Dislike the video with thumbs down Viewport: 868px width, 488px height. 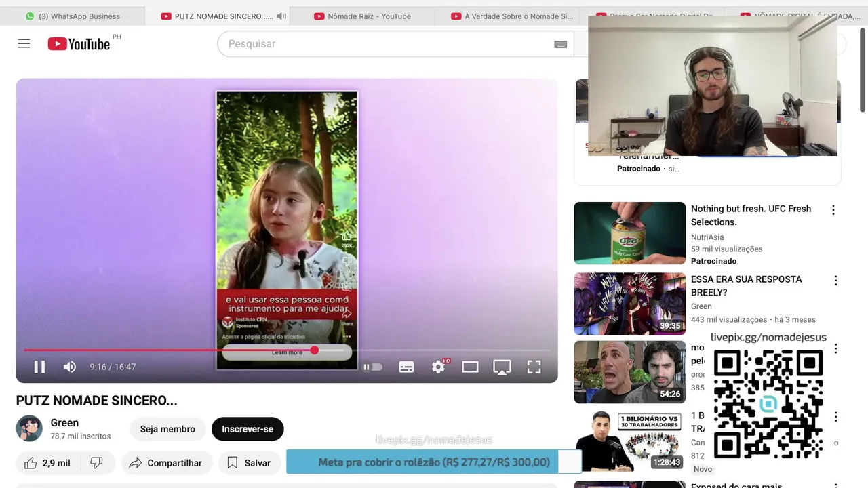96,463
